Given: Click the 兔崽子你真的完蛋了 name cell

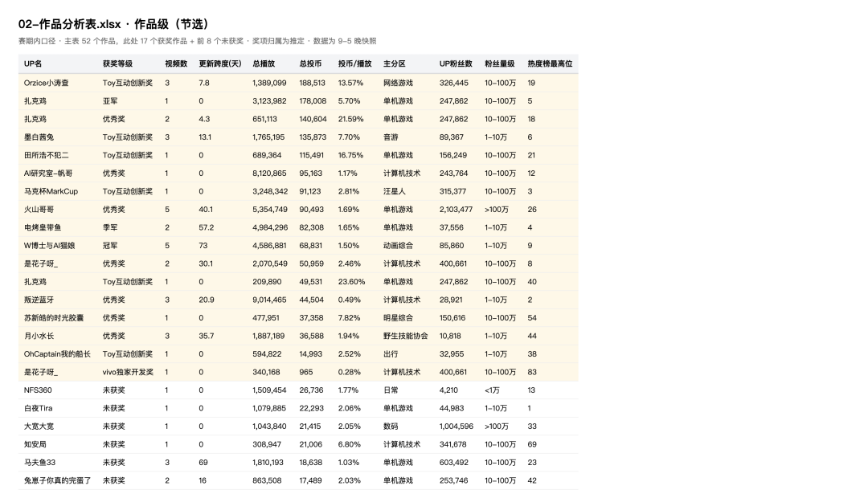Looking at the screenshot, I should click(58, 480).
